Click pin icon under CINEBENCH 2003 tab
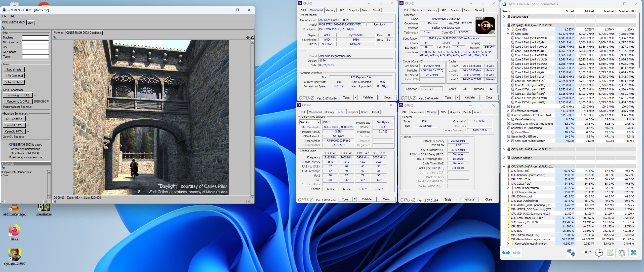This screenshot has height=272, width=644. click(3, 27)
